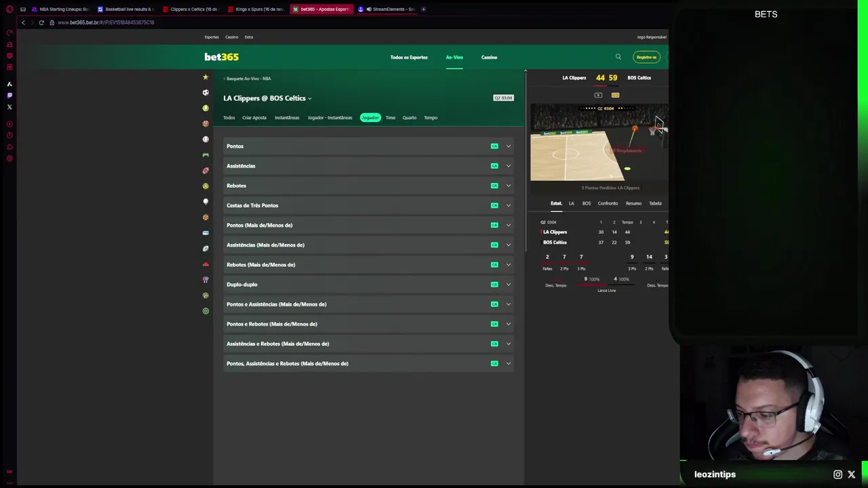
Task: Open Tabela stats tab
Action: (x=655, y=203)
